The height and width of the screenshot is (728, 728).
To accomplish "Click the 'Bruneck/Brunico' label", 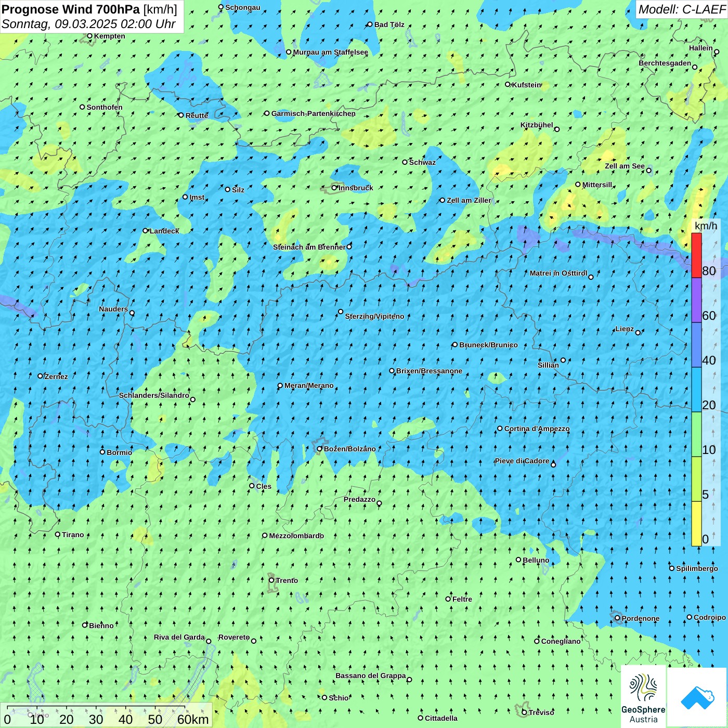I will pos(488,345).
